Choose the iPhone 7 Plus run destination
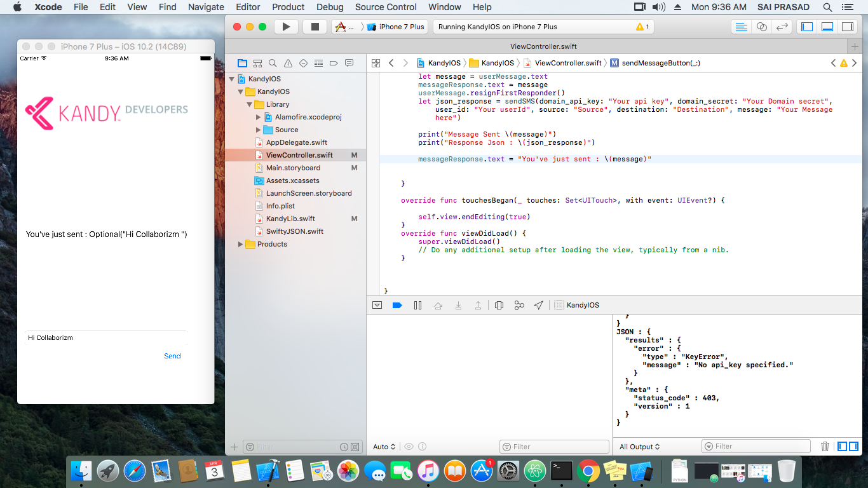This screenshot has width=868, height=488. (x=397, y=27)
